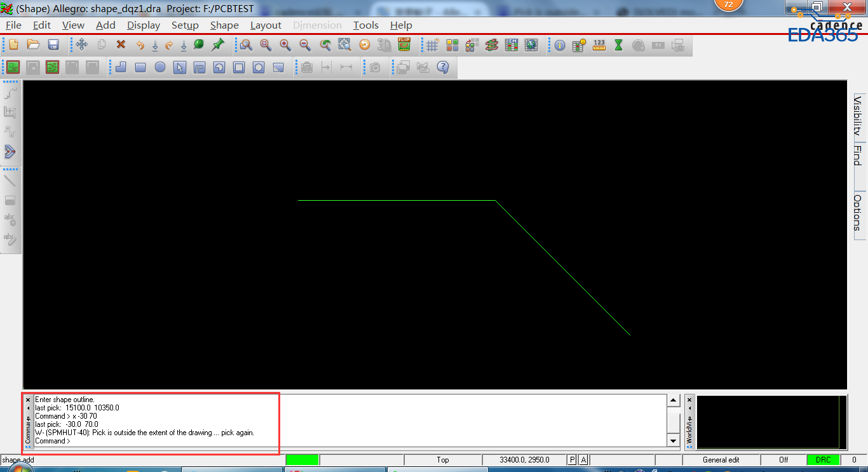Click the Shape void circle icon
Screen dimensions: 868x472
pos(259,67)
